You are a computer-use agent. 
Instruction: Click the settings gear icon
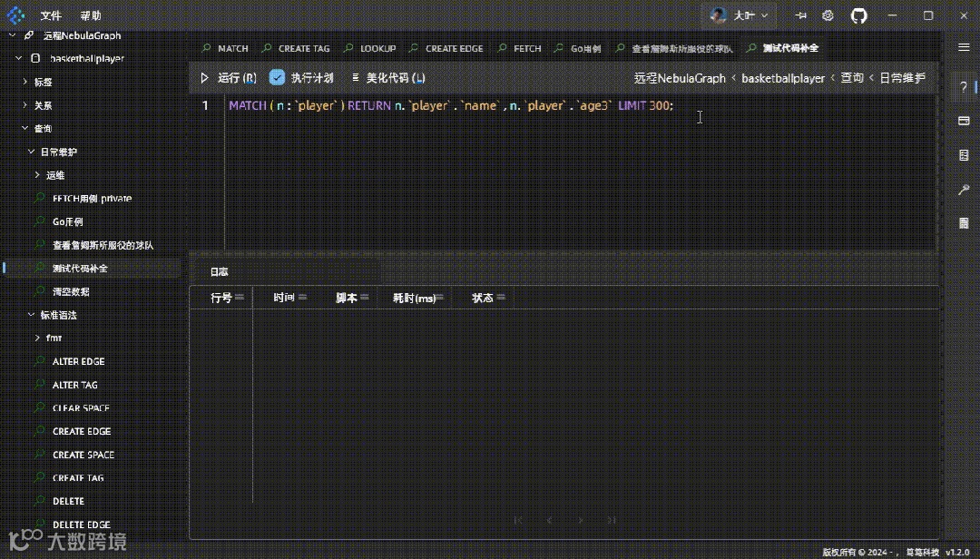pos(828,15)
